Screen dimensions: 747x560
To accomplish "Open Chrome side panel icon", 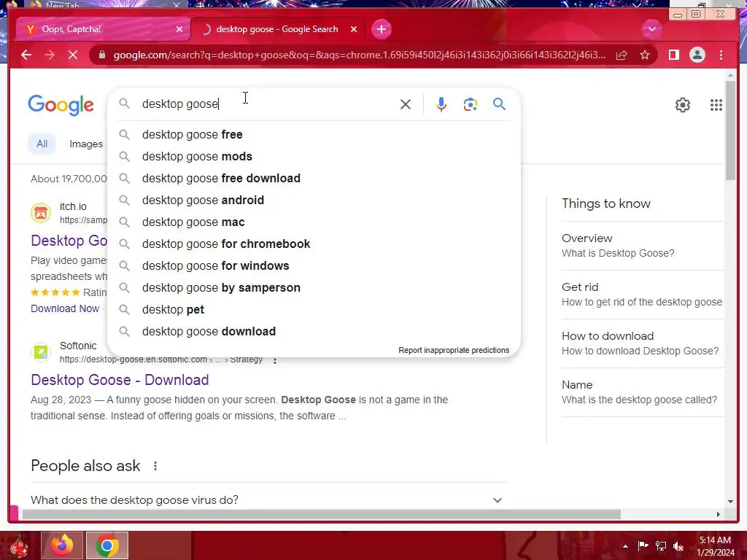I will pyautogui.click(x=673, y=55).
